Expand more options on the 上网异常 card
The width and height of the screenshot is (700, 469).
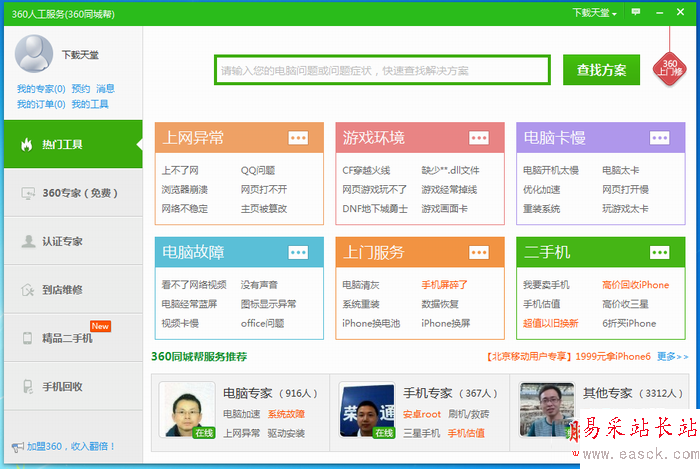pos(298,138)
